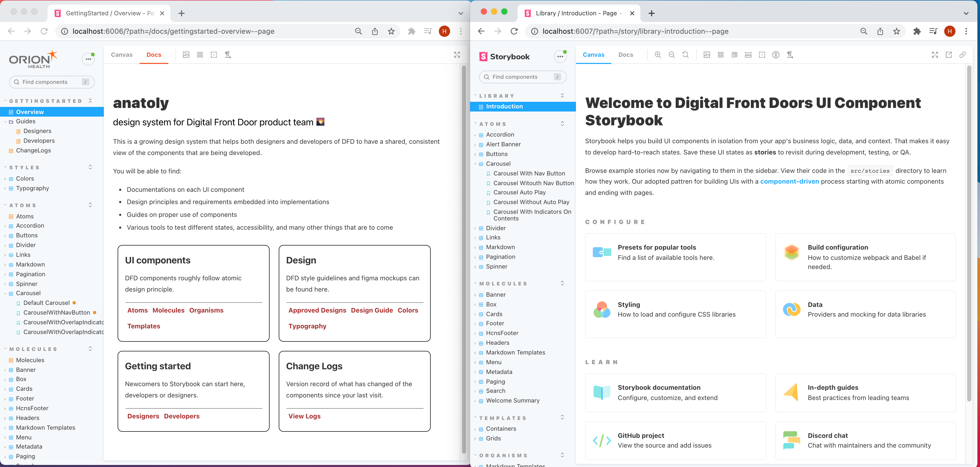Viewport: 980px width, 467px height.
Task: Collapse the GETTINGSTARTED section header
Action: pyautogui.click(x=46, y=101)
